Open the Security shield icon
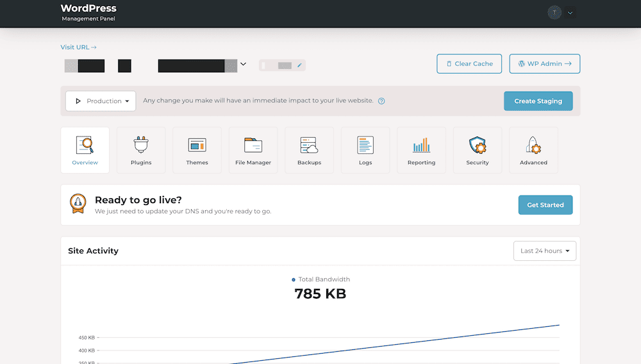The image size is (641, 364). [478, 145]
